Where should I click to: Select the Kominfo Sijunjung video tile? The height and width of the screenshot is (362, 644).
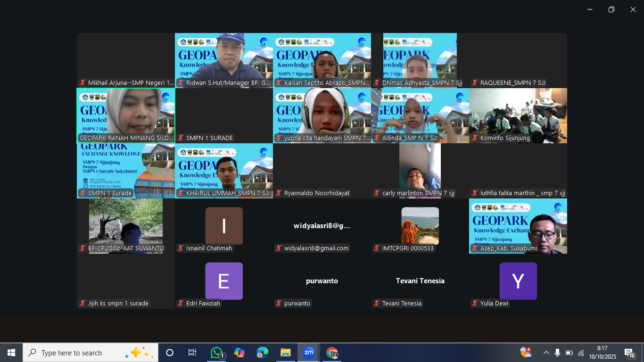(x=518, y=115)
